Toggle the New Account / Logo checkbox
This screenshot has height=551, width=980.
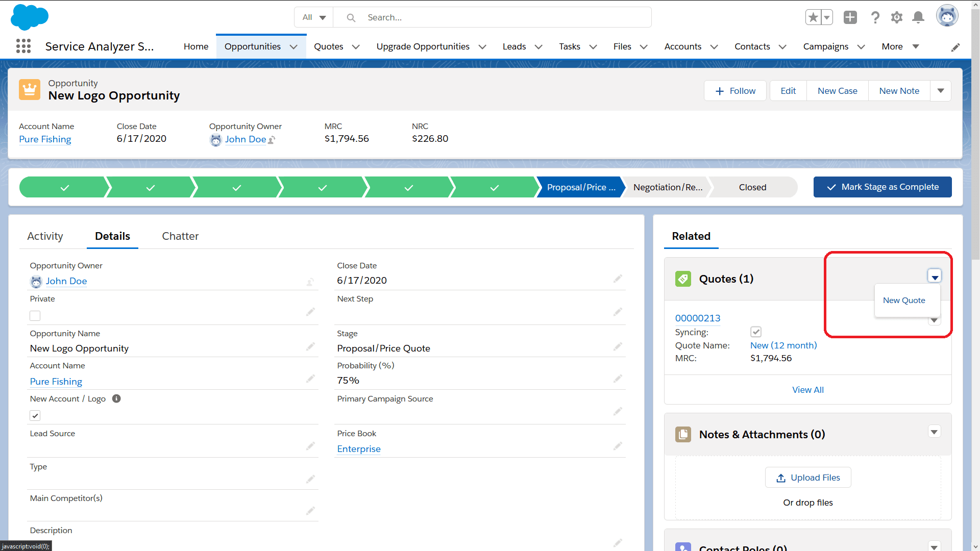point(35,416)
